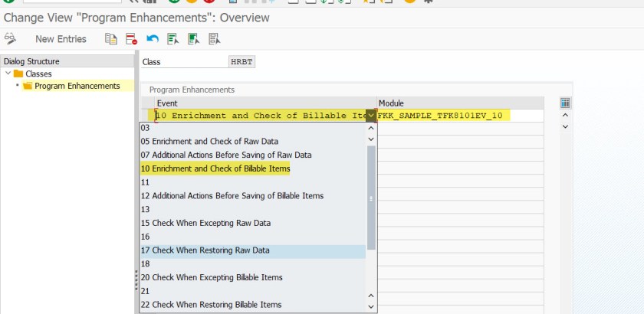644x314 pixels.
Task: Choose 10 Enrichment and Check of Billable Items in the list
Action: (252, 168)
